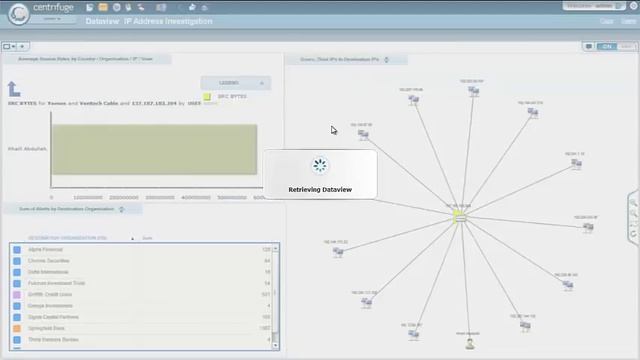Click the Close link in the dataview header

click(607, 21)
